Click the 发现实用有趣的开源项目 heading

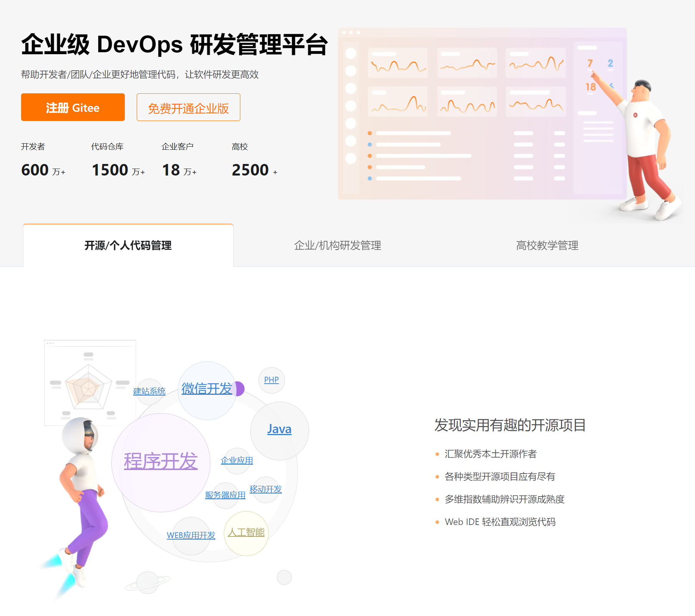point(510,425)
